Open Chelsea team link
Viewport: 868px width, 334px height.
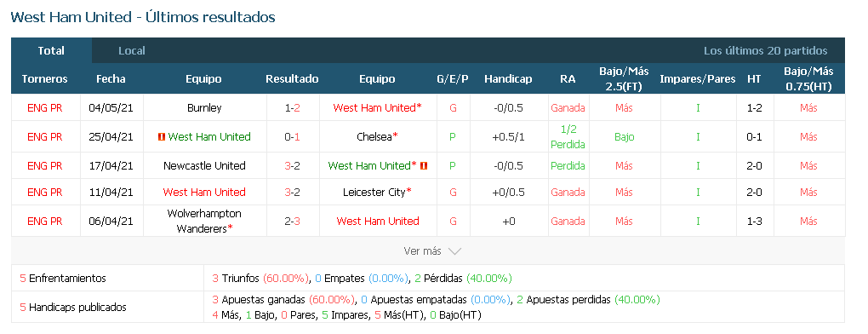tap(374, 137)
